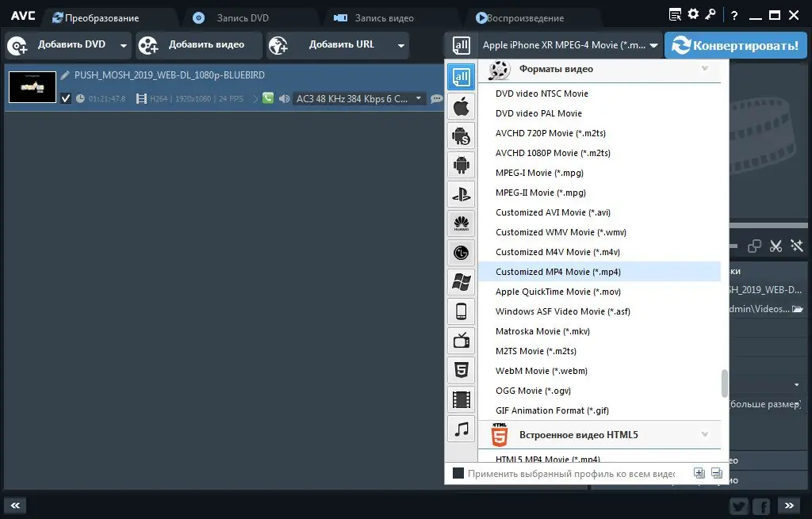Choose GIF Animation Format (*.gif)
This screenshot has height=519, width=812.
coord(599,410)
